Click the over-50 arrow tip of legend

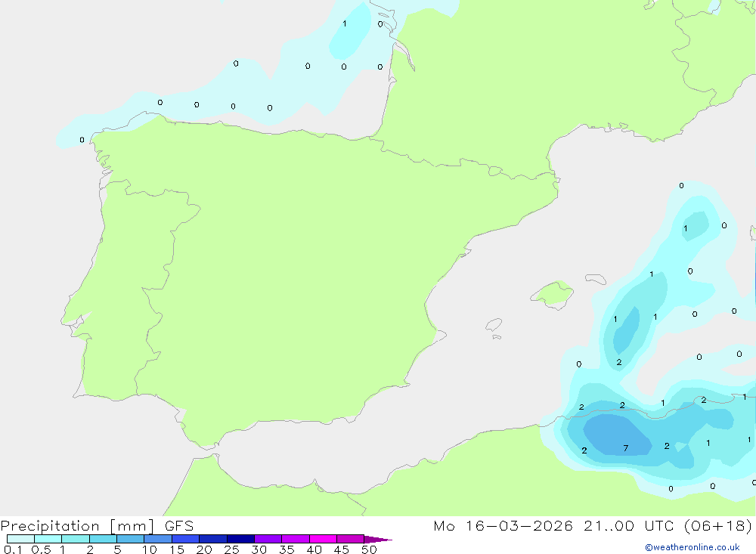click(x=378, y=539)
